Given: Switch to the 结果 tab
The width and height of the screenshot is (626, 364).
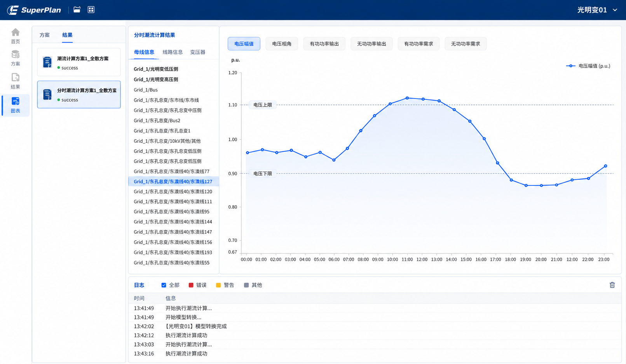Looking at the screenshot, I should [x=67, y=35].
